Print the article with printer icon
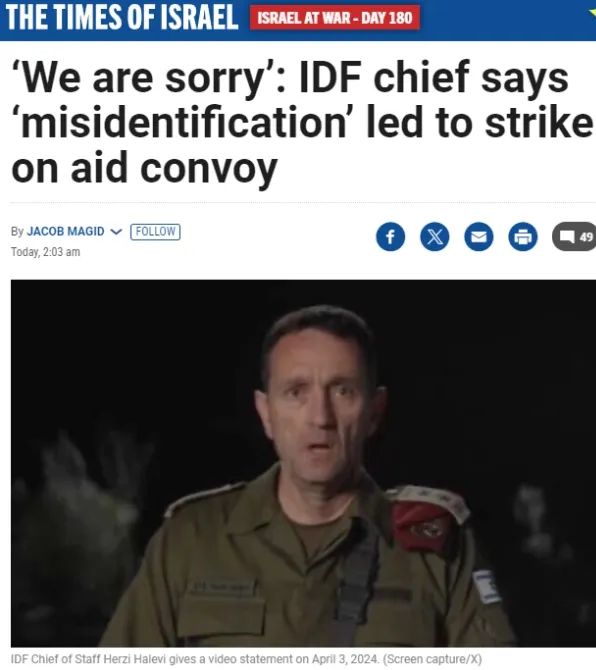596x670 pixels. [523, 236]
